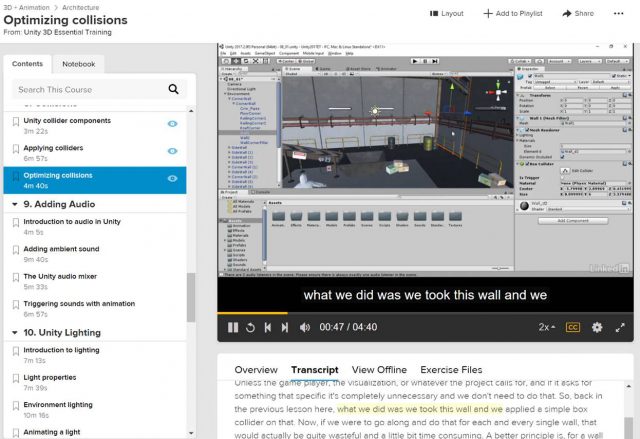Open the Light properties lesson
Viewport: 640px width, 439px height.
(x=50, y=377)
